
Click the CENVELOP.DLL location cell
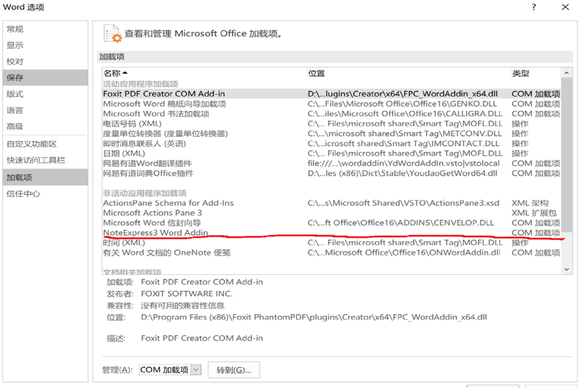[401, 223]
